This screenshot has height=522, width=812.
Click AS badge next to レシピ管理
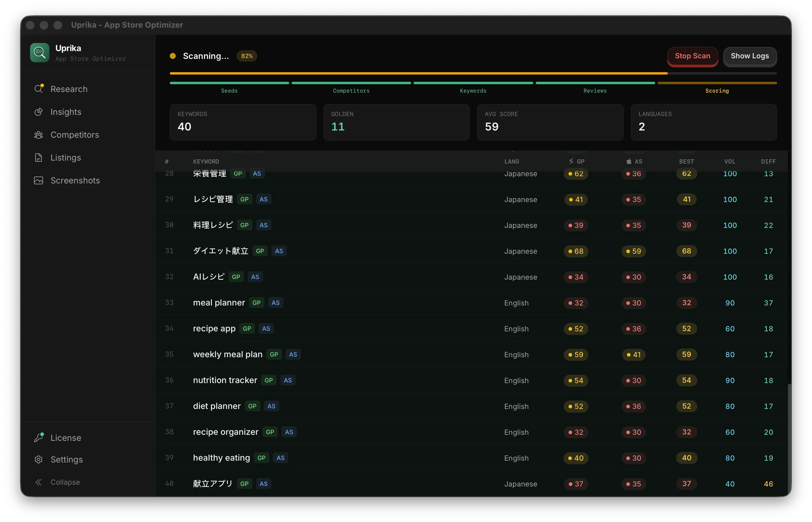[x=264, y=199]
